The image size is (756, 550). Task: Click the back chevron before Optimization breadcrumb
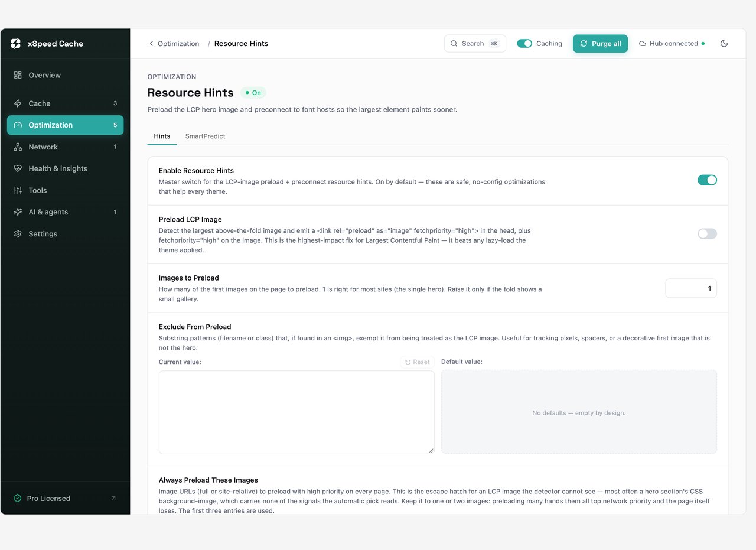click(x=151, y=44)
